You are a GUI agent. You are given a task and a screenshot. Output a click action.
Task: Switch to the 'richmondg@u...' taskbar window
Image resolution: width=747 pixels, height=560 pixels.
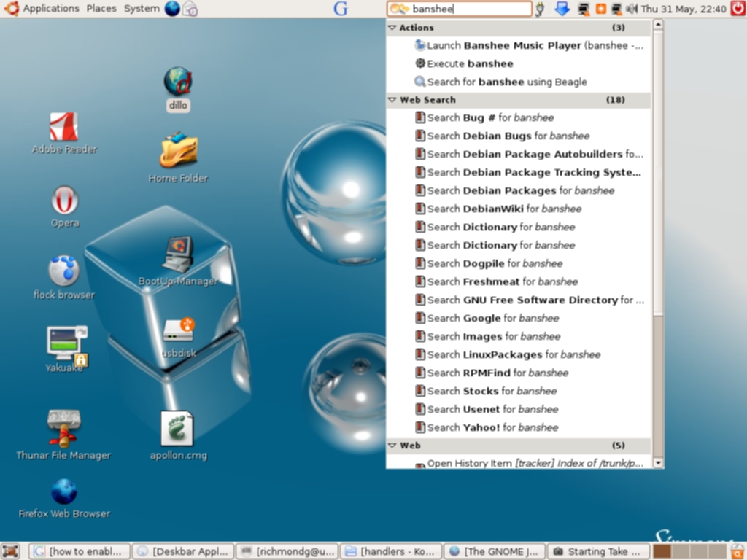click(287, 551)
